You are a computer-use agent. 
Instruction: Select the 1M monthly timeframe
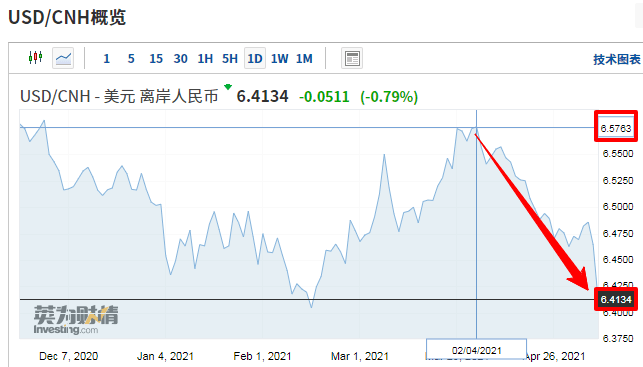coord(304,59)
